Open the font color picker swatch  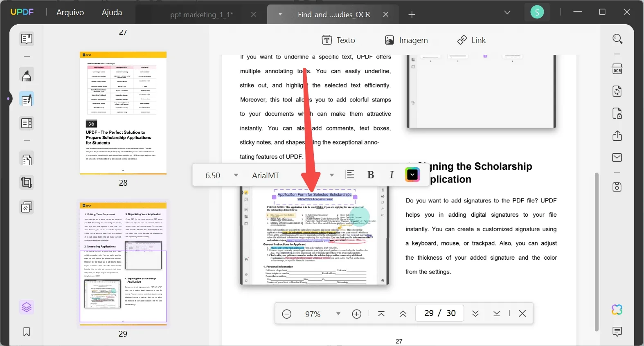(412, 175)
